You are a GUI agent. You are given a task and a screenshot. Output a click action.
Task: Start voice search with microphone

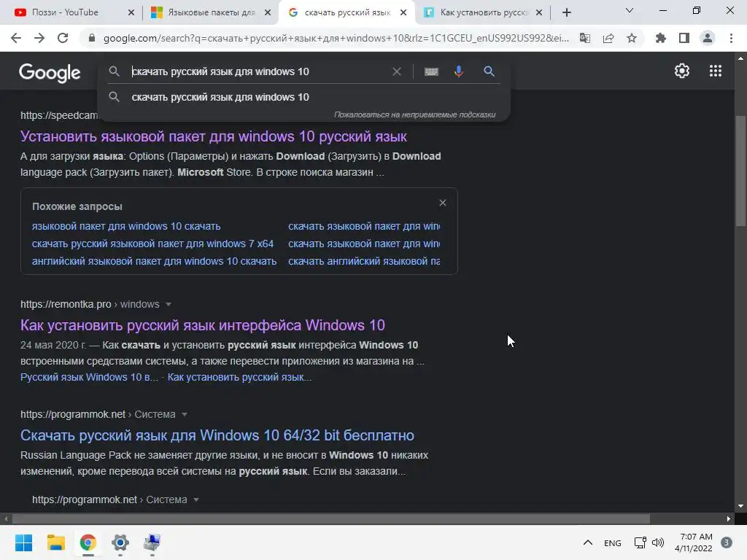[458, 71]
